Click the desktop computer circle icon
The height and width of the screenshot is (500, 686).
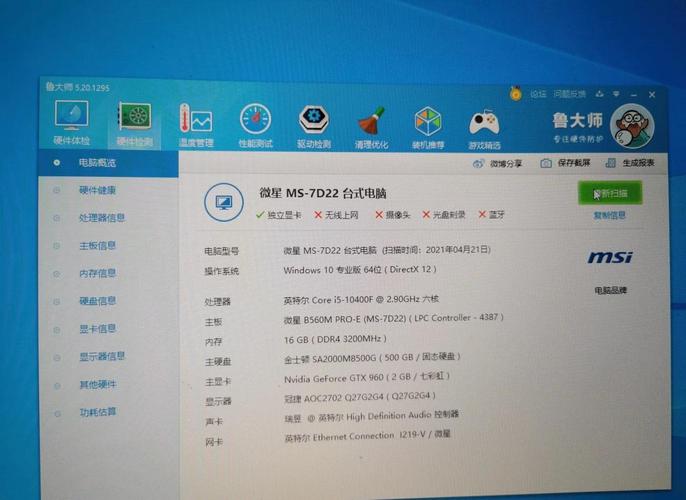point(224,202)
